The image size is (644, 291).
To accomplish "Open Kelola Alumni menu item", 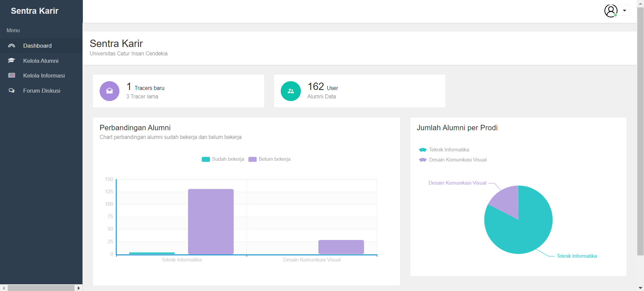I will tap(41, 61).
